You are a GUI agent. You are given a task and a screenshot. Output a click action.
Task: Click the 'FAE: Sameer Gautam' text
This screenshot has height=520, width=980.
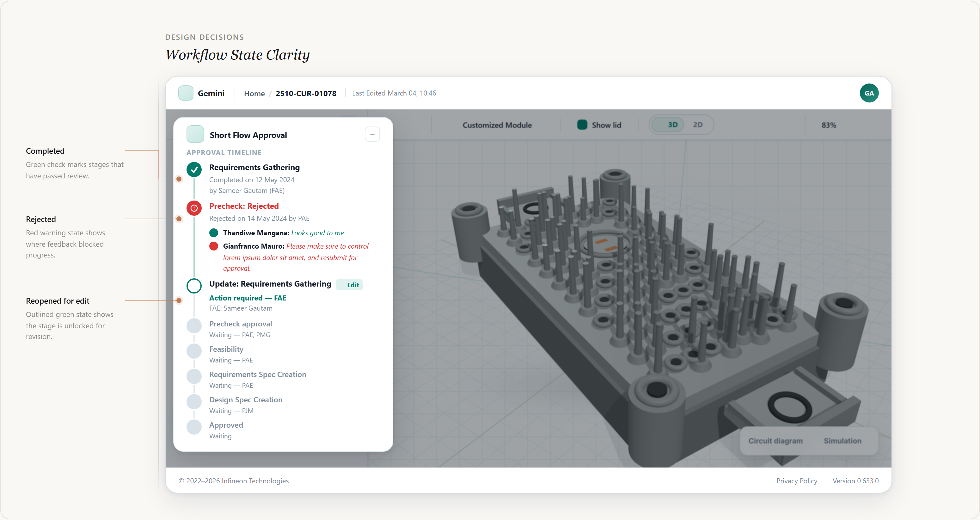tap(241, 308)
